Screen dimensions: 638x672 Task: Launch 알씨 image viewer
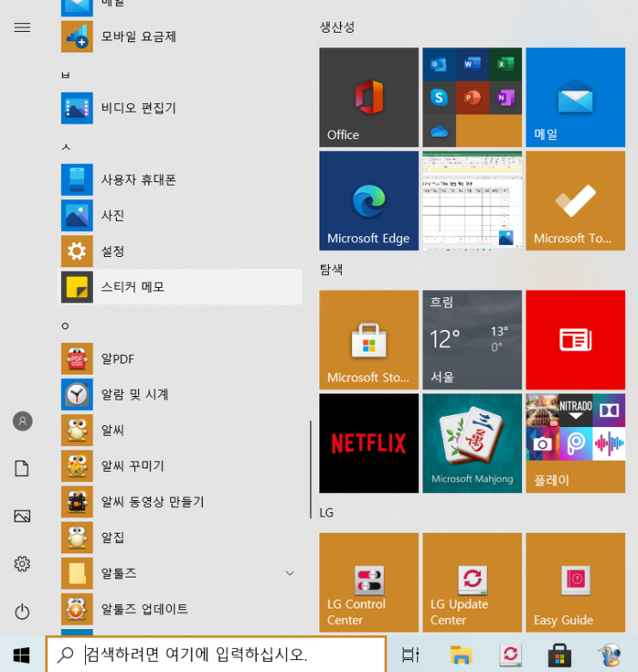click(179, 430)
